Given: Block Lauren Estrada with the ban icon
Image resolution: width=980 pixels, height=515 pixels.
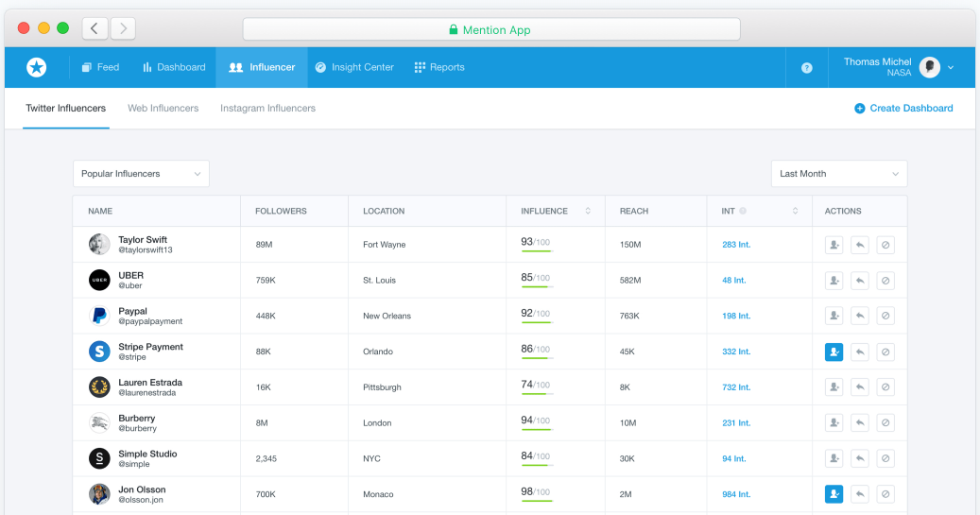Looking at the screenshot, I should [x=885, y=387].
